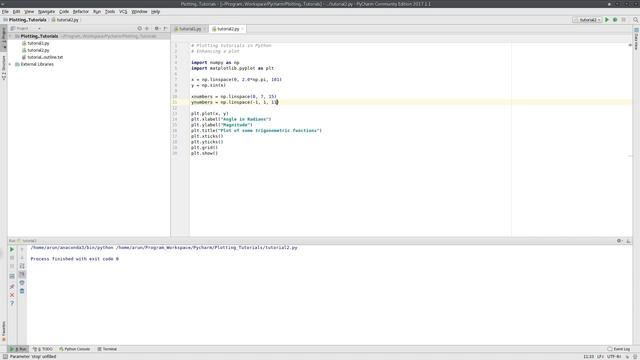Toggle the Structure side tab on left edge
This screenshot has height=360, width=640.
click(x=4, y=67)
